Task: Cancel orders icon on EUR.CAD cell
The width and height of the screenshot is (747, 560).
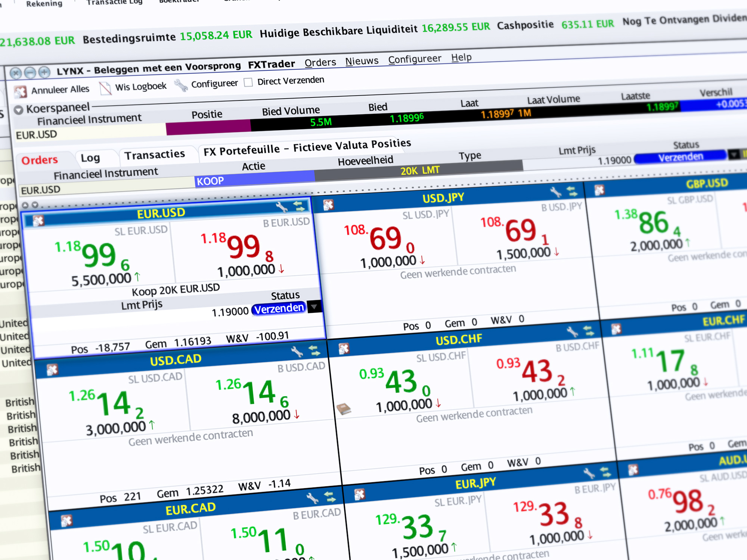Action: [66, 520]
